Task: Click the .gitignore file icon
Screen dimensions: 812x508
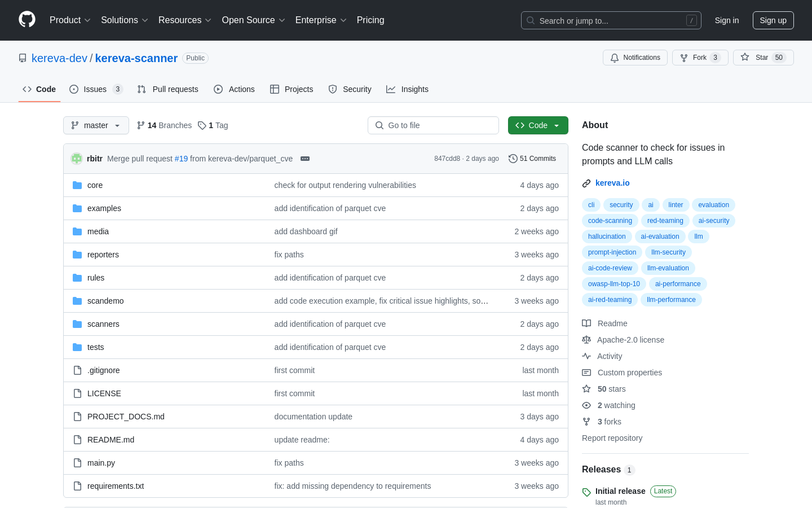Action: point(77,370)
